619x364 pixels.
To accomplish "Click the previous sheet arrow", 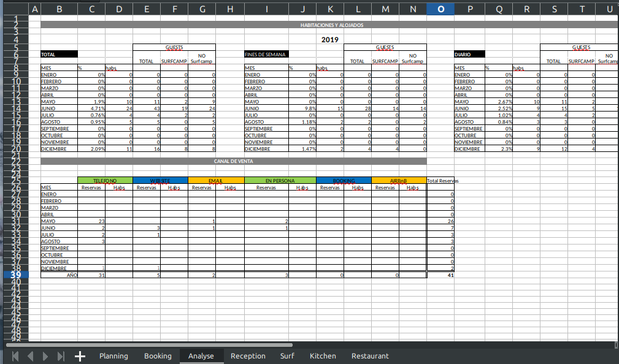I will 30,356.
